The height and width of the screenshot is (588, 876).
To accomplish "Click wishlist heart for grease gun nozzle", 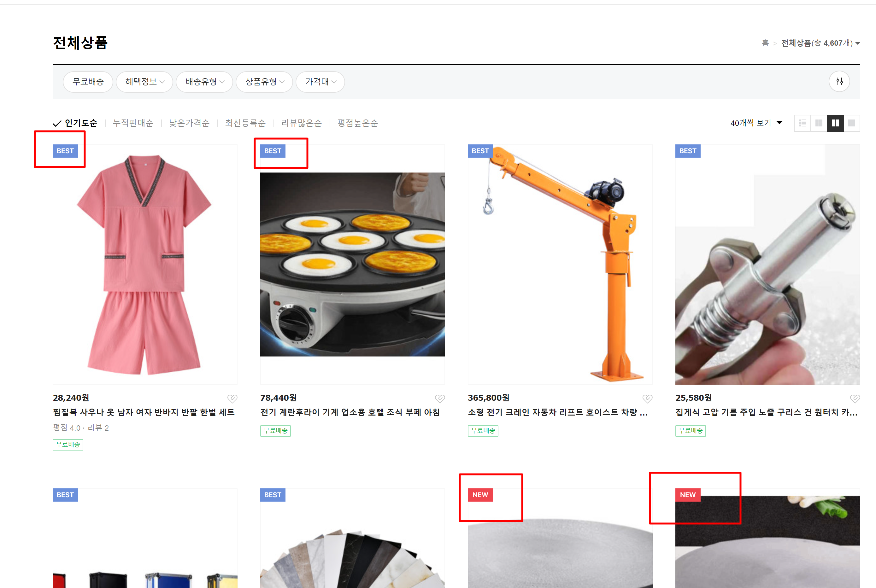I will click(855, 398).
